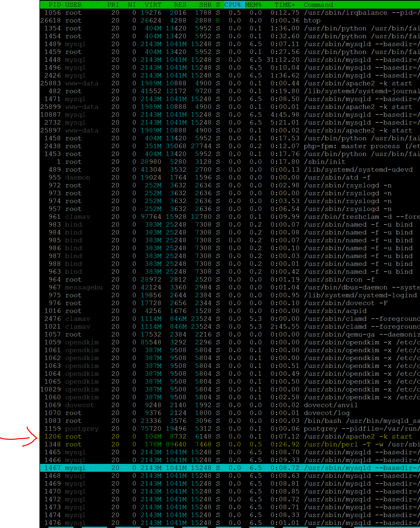
Task: Sort by the MEM% column header
Action: point(253,5)
